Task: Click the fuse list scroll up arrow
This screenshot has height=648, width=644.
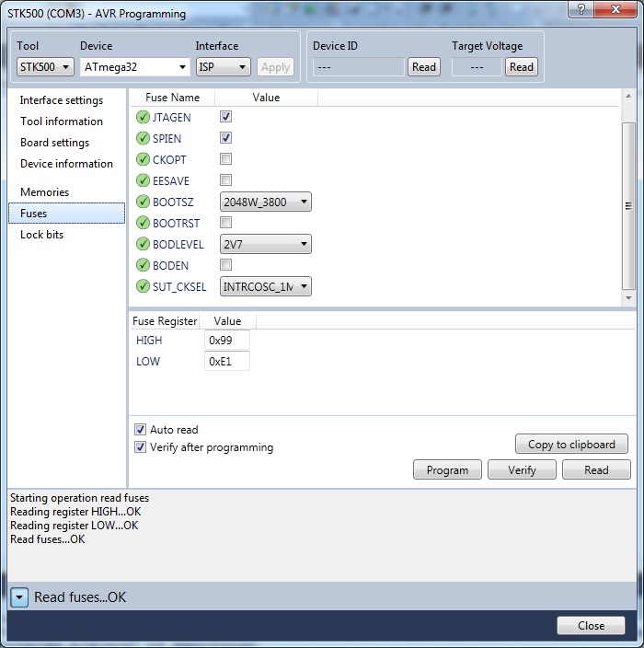Action: 628,96
